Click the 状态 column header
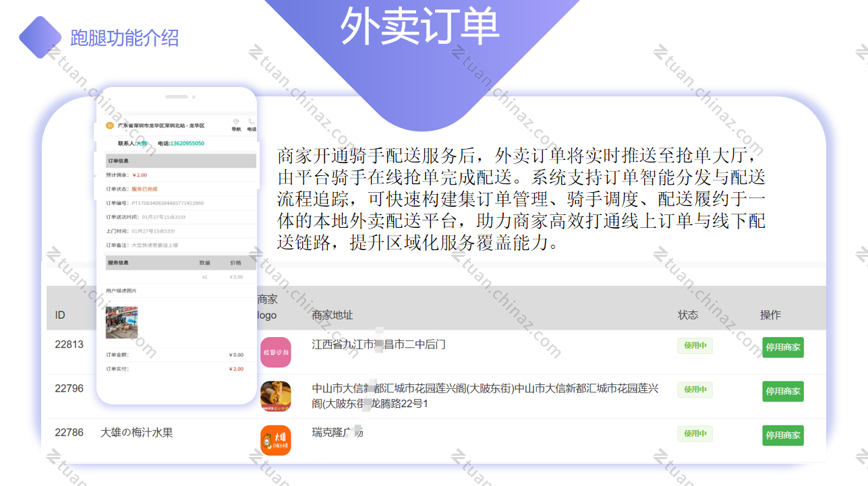 (688, 315)
